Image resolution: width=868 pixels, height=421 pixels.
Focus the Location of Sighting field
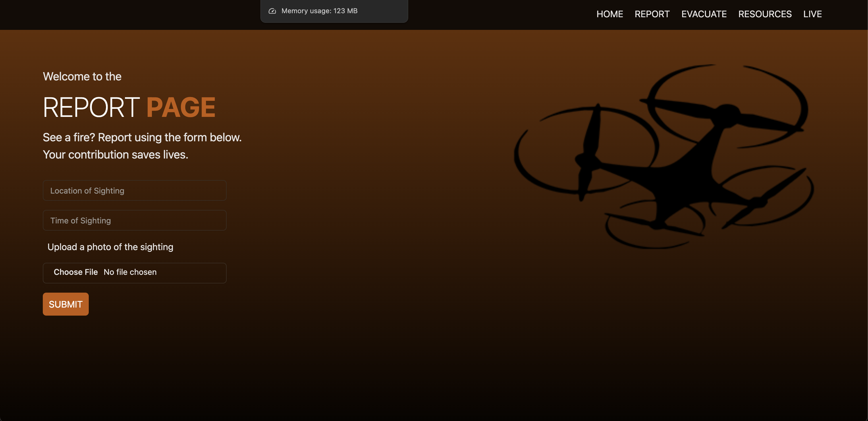[134, 191]
